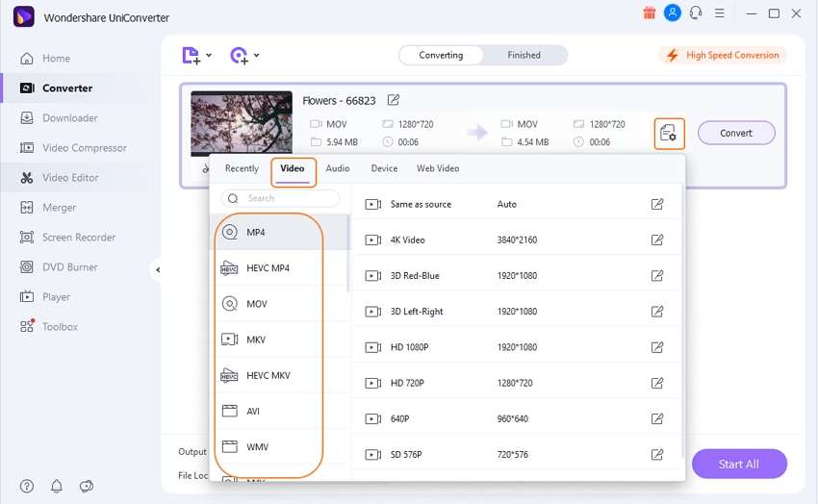Edit the 3D Left-Right preset settings
The height and width of the screenshot is (504, 818).
pos(657,312)
